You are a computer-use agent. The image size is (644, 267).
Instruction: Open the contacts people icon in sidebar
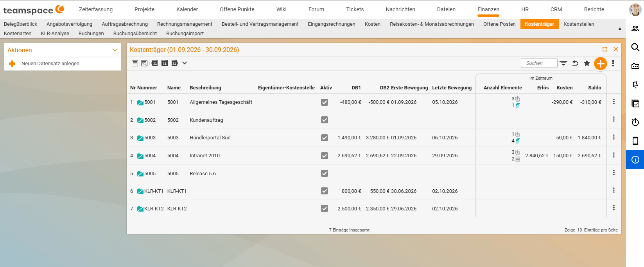click(635, 28)
